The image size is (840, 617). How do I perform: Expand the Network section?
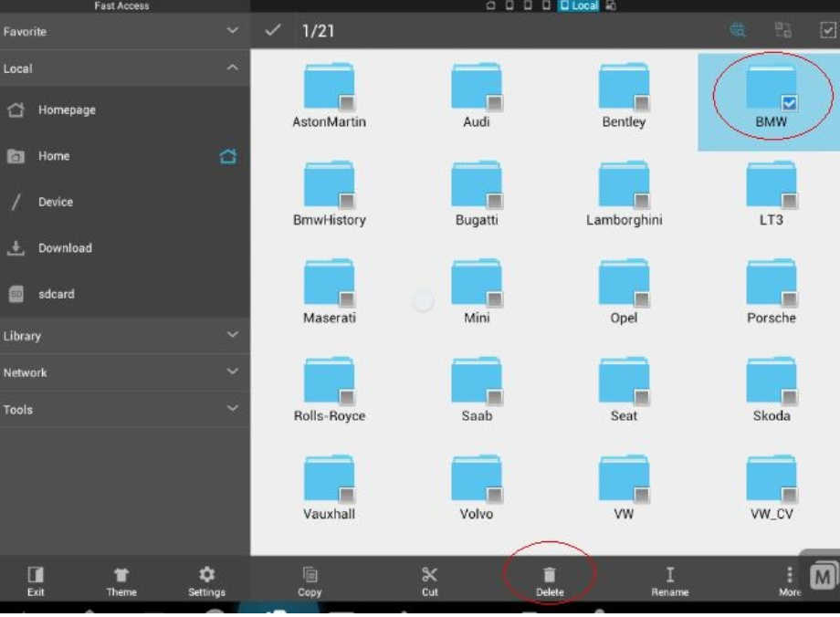[125, 372]
